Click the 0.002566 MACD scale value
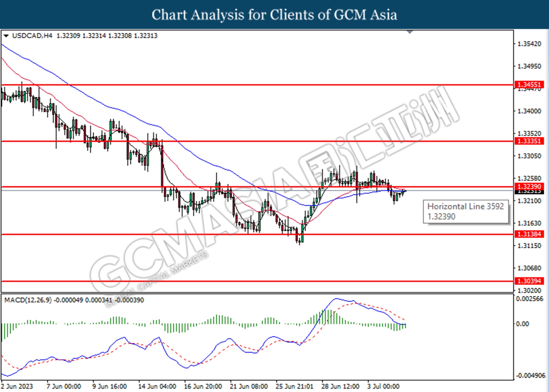This screenshot has width=549, height=392. click(530, 299)
